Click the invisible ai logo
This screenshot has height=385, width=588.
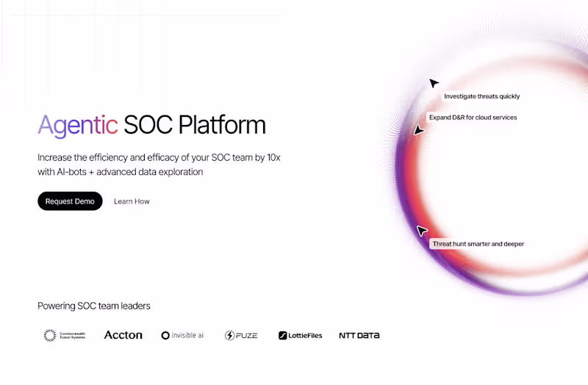click(182, 335)
